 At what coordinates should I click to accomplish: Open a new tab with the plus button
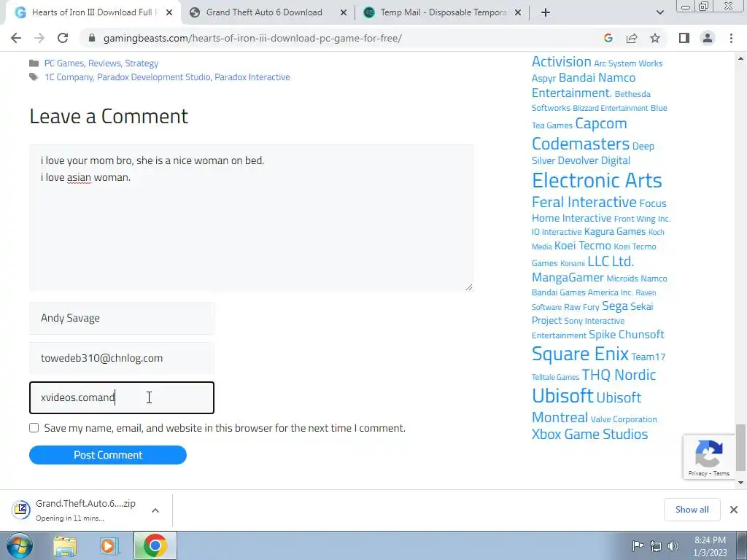click(x=546, y=12)
